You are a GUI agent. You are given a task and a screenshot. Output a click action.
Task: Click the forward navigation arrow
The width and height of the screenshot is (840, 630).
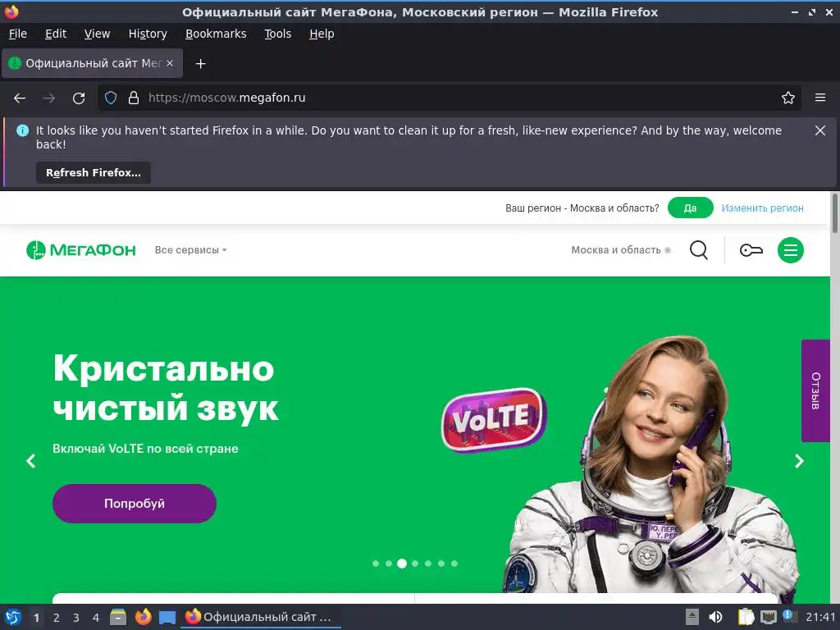[48, 98]
